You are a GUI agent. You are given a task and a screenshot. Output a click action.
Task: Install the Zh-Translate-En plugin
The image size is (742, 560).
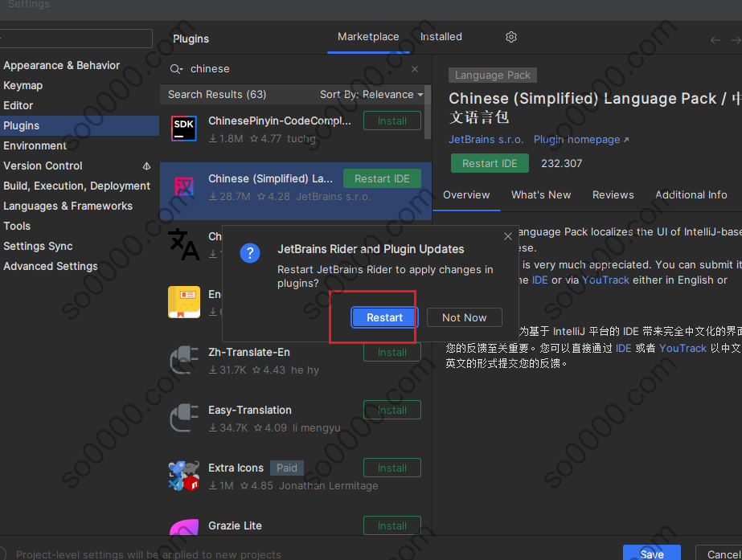point(391,353)
